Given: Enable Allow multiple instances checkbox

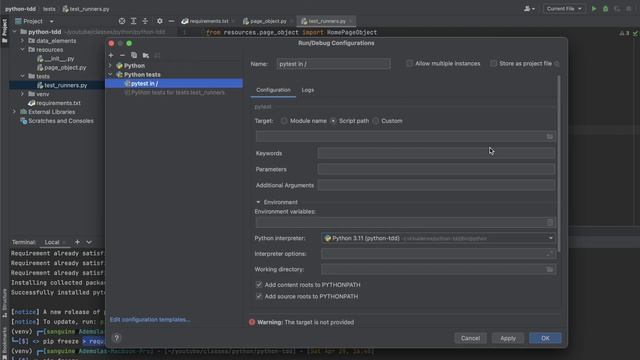Looking at the screenshot, I should tap(409, 63).
